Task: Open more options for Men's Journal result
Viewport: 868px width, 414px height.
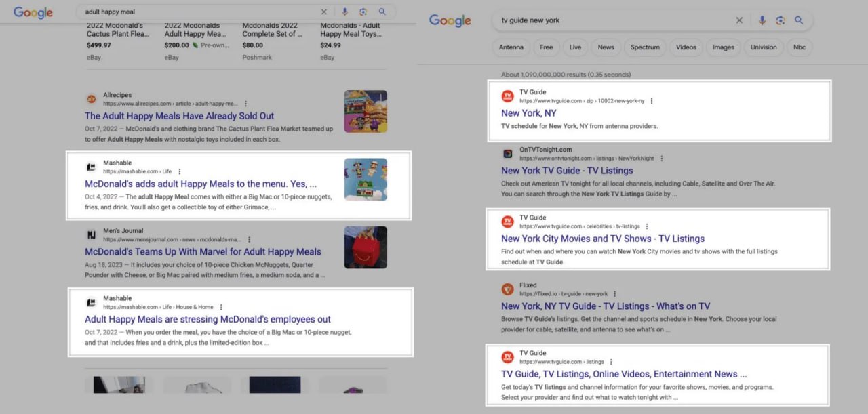Action: click(250, 239)
